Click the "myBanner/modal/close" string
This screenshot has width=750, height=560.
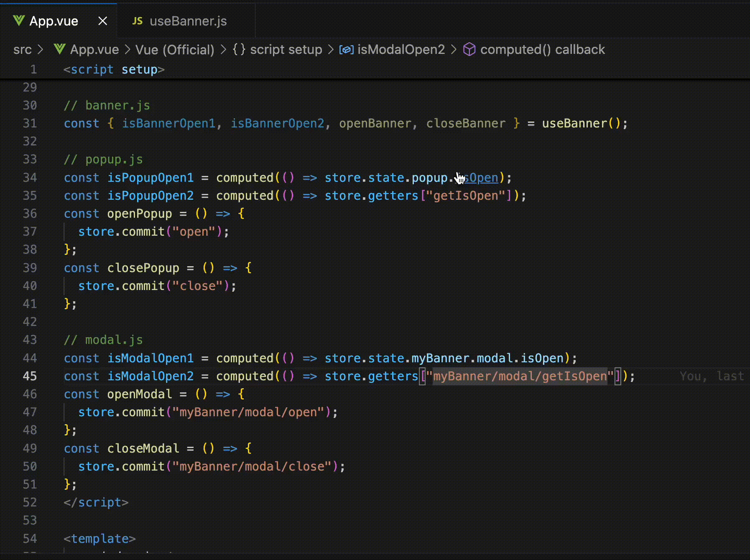252,466
